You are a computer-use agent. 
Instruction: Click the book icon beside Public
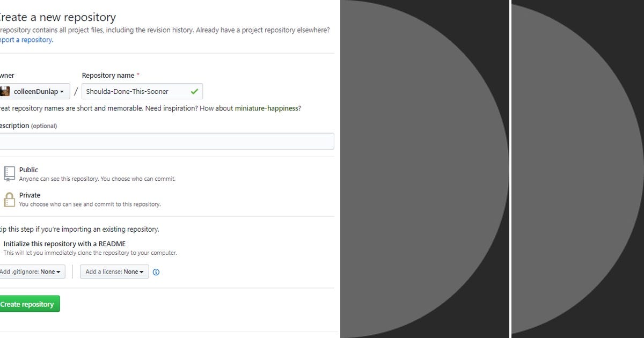(9, 173)
